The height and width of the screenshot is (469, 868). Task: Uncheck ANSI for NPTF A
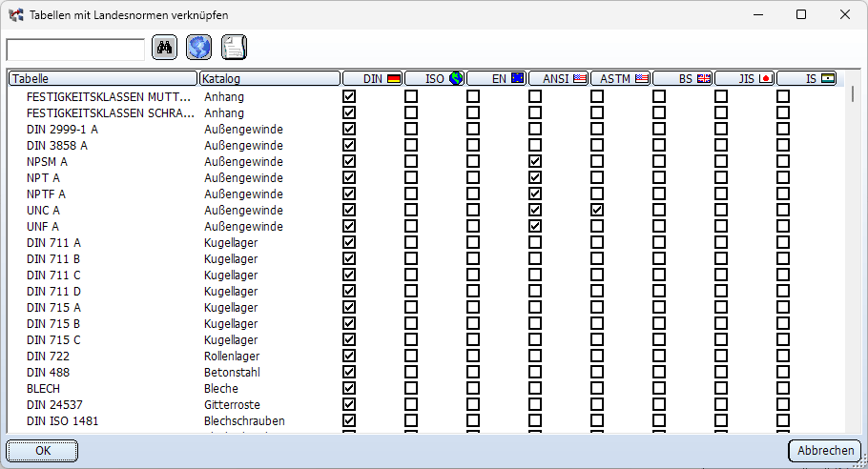pyautogui.click(x=535, y=194)
